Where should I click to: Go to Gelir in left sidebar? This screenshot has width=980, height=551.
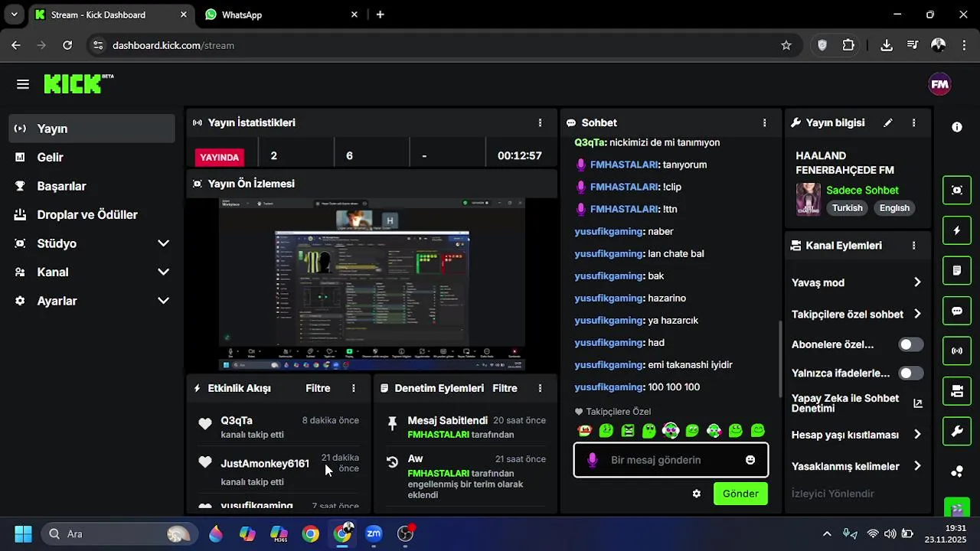tap(92, 158)
